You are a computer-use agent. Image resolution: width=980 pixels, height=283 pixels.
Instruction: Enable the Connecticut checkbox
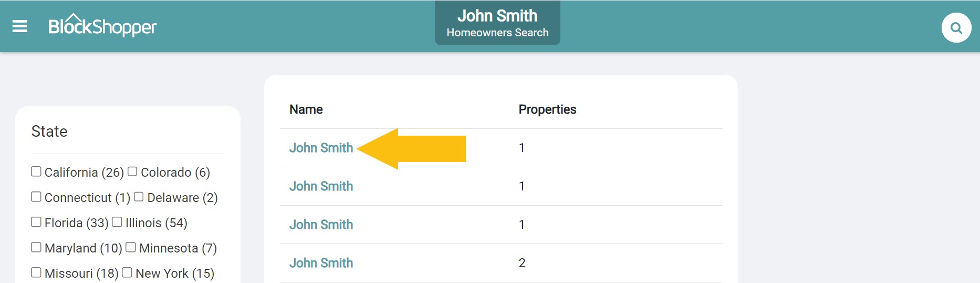pyautogui.click(x=36, y=197)
